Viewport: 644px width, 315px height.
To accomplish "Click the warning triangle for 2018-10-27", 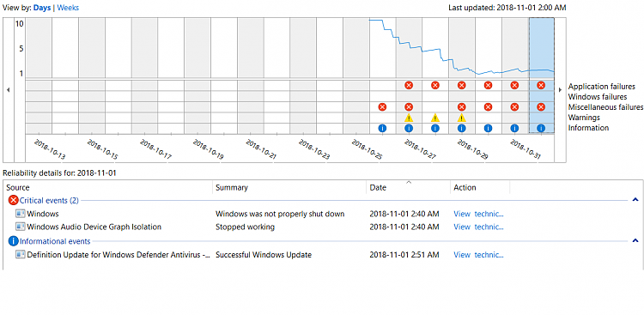I will [x=408, y=118].
